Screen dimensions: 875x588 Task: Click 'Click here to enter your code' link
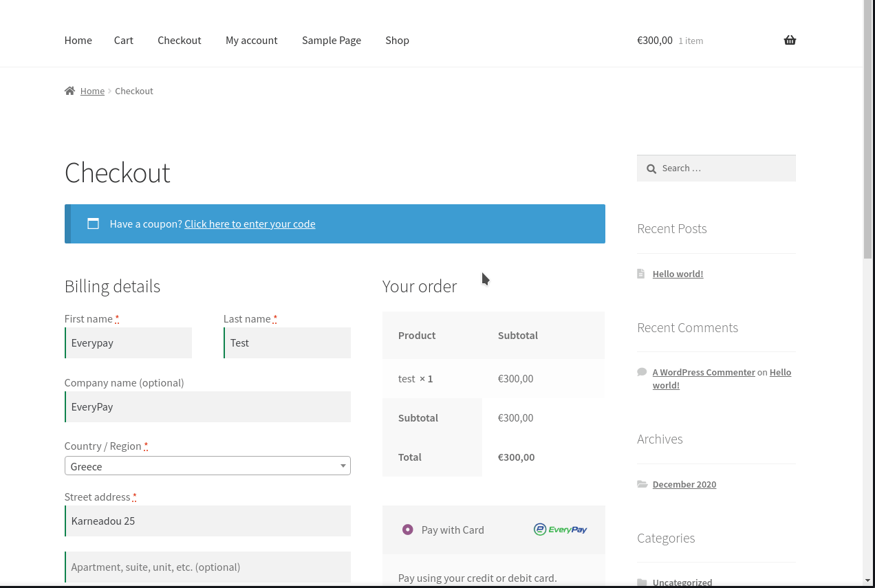pos(250,224)
